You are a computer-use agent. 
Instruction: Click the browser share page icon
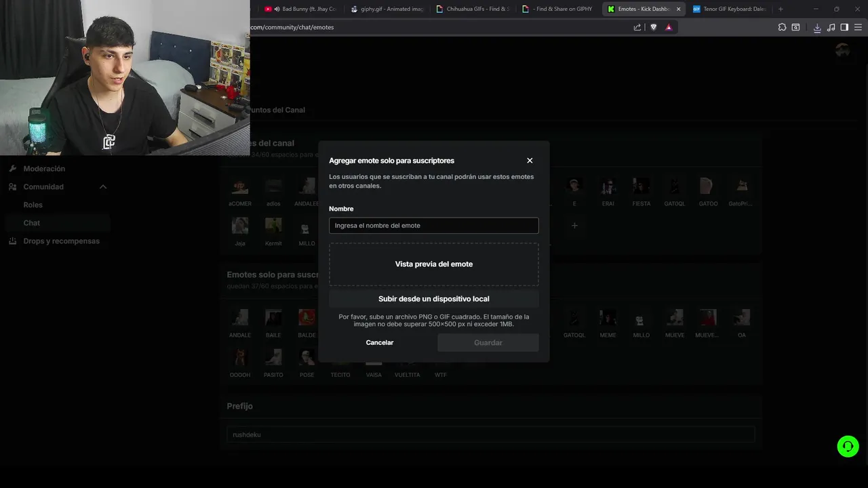tap(637, 27)
